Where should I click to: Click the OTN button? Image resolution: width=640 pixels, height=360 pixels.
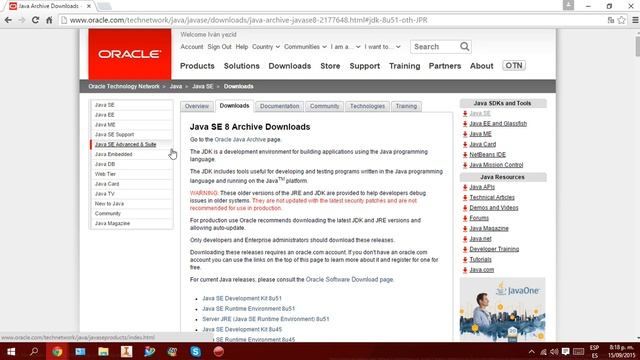[514, 65]
